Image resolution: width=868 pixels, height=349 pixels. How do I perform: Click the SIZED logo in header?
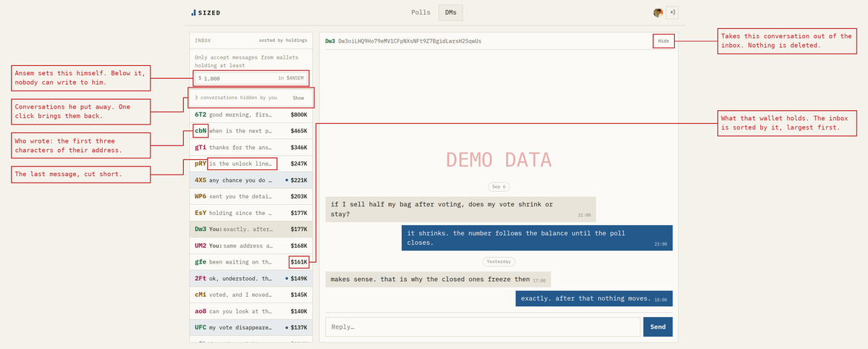pyautogui.click(x=206, y=13)
